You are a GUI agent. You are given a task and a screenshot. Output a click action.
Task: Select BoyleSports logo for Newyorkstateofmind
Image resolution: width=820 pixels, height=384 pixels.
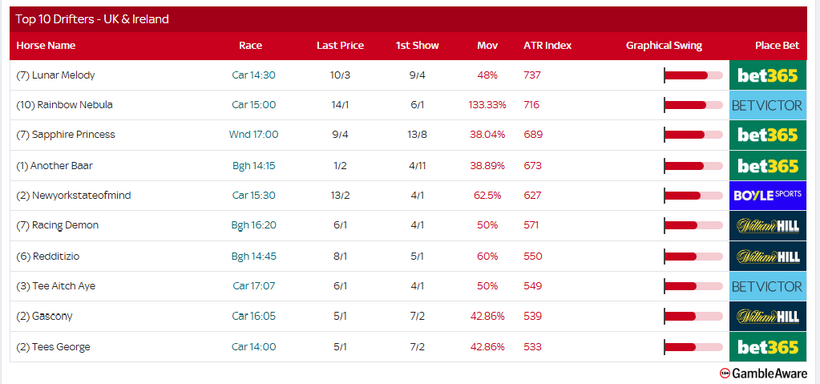click(768, 196)
